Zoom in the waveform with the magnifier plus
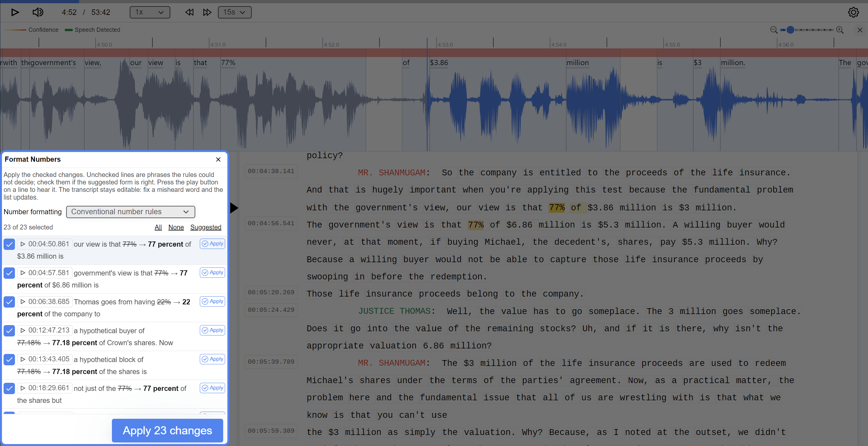The width and height of the screenshot is (868, 446). click(840, 30)
